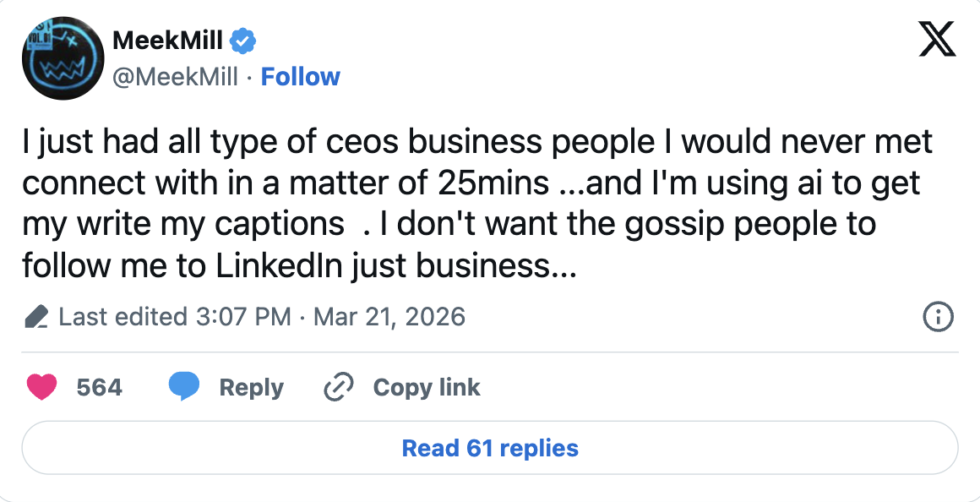Open the X logo link
980x502 pixels.
point(937,40)
